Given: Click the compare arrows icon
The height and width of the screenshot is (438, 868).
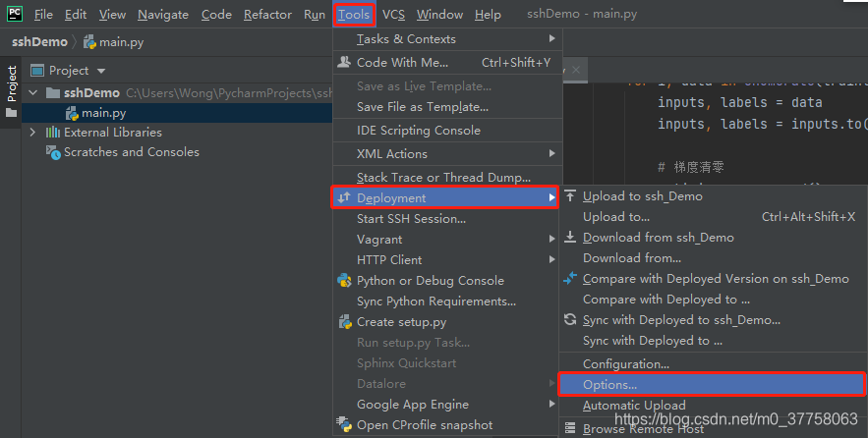Looking at the screenshot, I should (x=569, y=278).
